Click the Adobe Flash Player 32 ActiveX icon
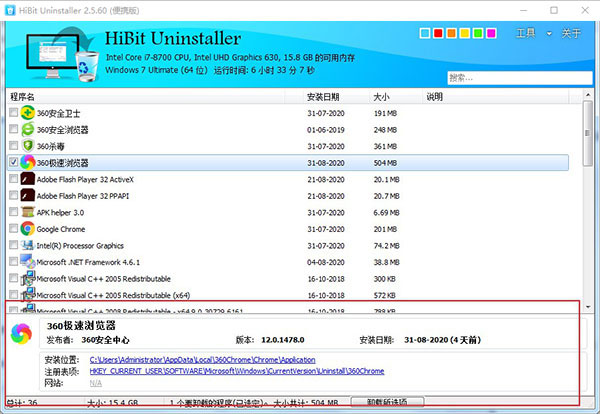 point(28,179)
